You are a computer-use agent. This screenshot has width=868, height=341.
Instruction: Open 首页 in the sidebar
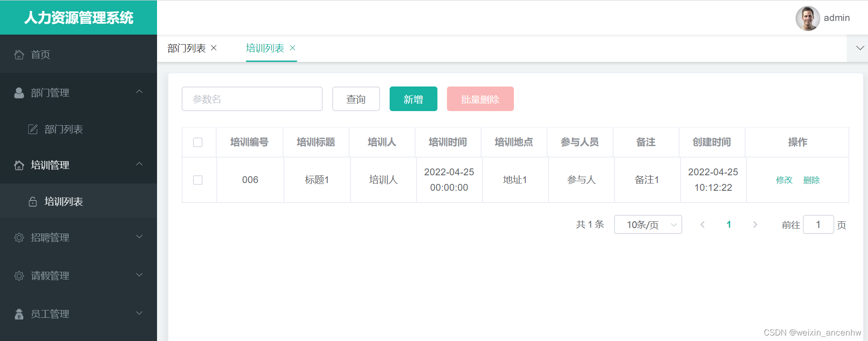(78, 55)
